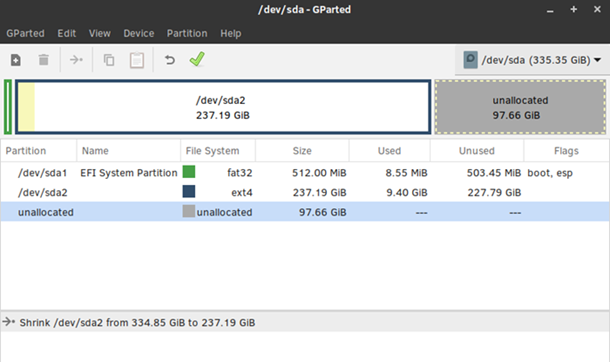Click the 227.79 GiB unused value
The image size is (610, 362).
point(494,192)
